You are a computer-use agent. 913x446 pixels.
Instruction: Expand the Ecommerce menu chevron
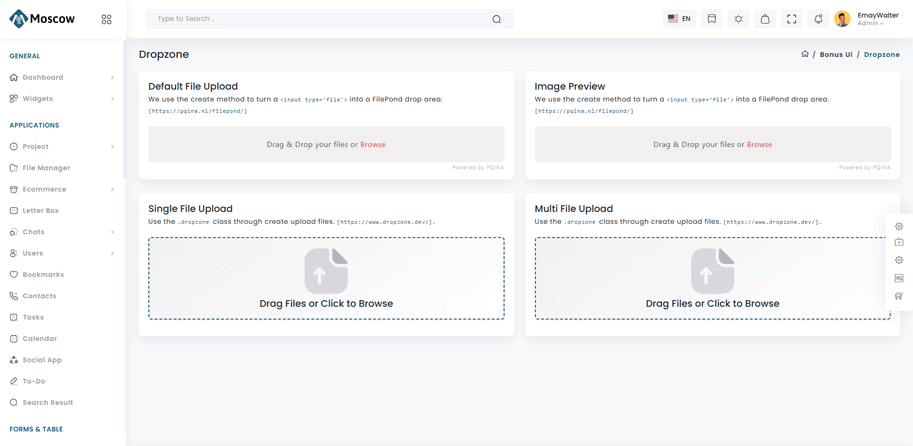pyautogui.click(x=112, y=189)
